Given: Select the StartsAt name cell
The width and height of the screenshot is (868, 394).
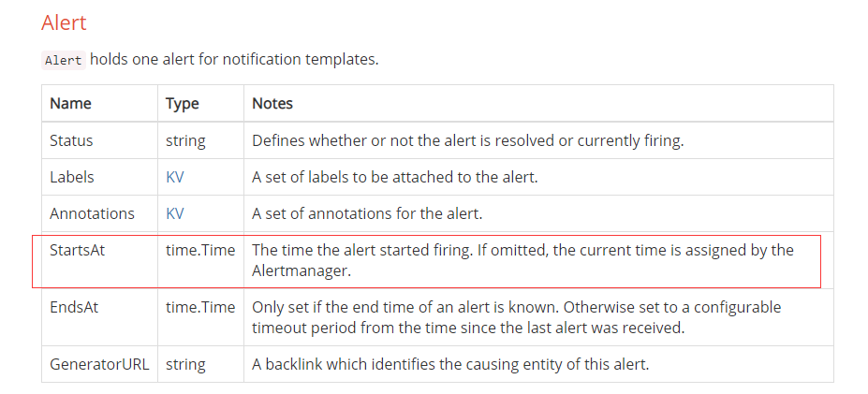Looking at the screenshot, I should 77,250.
